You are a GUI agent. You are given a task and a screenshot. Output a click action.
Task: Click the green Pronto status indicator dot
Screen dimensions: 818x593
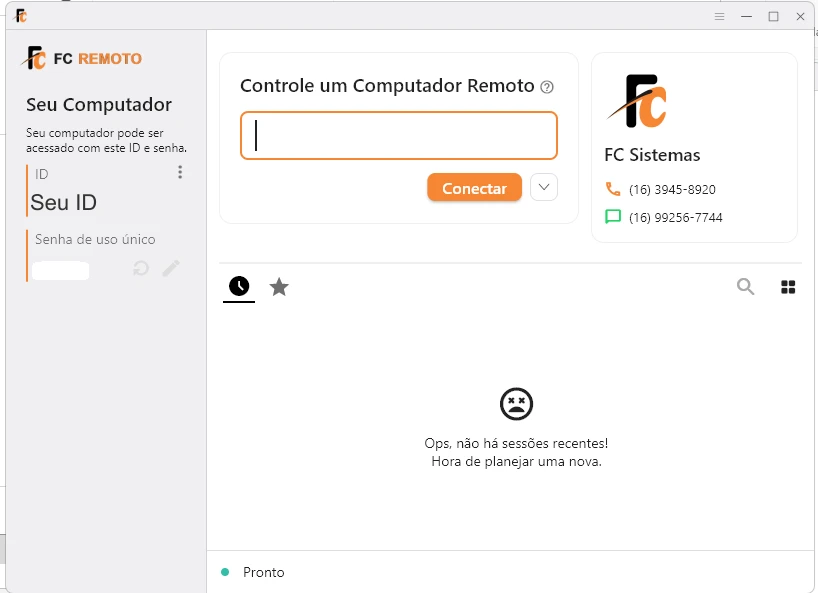(x=225, y=572)
